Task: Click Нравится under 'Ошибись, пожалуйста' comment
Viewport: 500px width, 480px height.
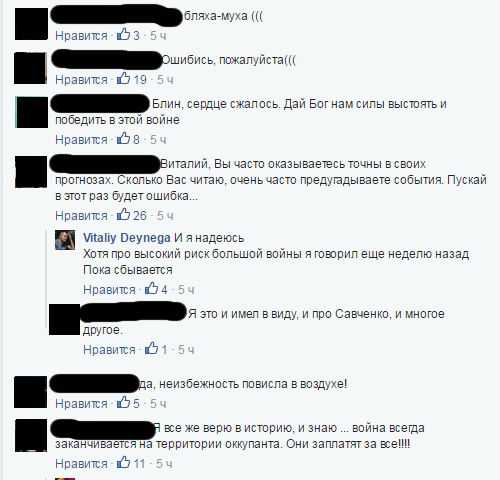Action: 81,80
